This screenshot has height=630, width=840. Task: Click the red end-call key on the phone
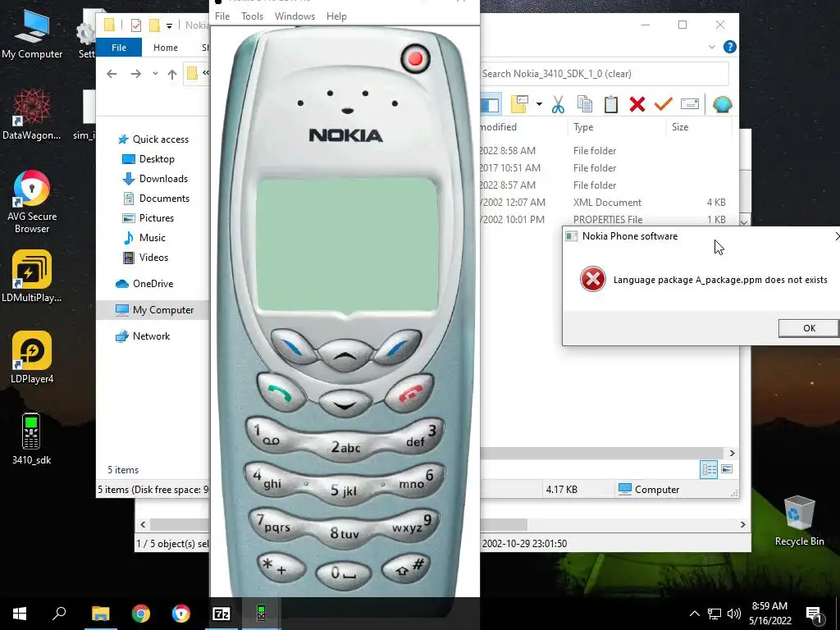(410, 395)
